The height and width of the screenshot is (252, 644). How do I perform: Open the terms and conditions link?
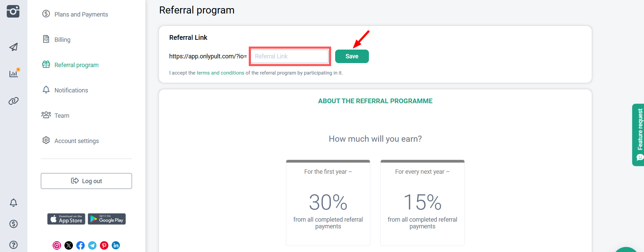click(220, 73)
